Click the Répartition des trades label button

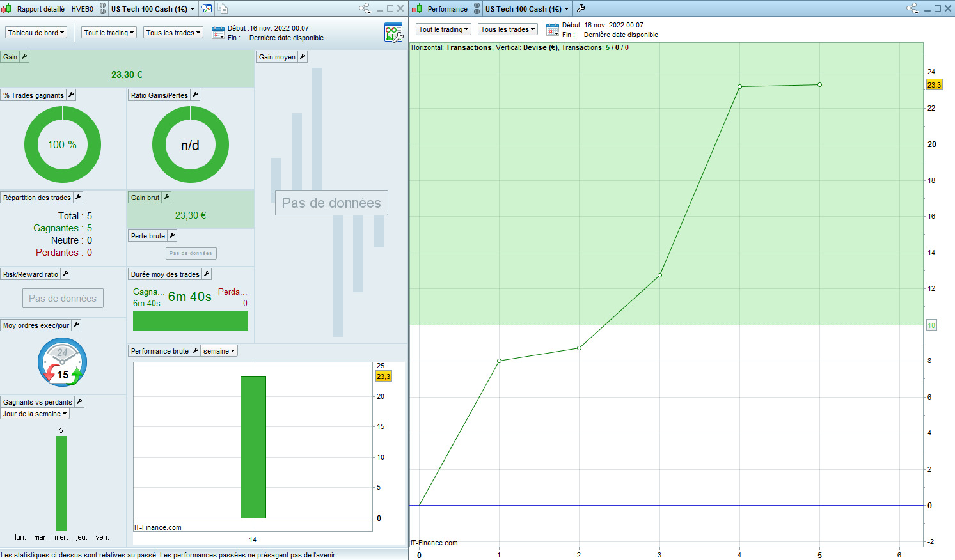point(37,198)
